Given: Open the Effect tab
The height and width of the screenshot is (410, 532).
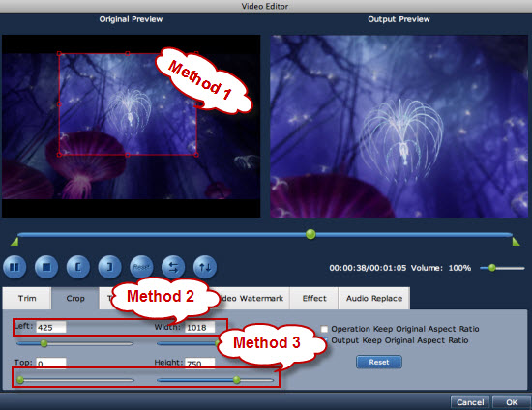Looking at the screenshot, I should [314, 298].
